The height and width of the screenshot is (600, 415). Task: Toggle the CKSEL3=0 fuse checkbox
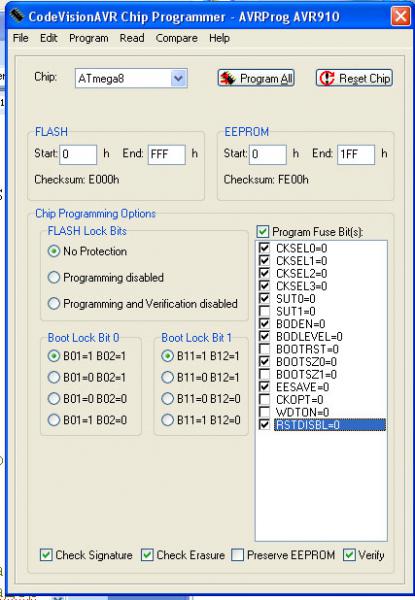[264, 286]
